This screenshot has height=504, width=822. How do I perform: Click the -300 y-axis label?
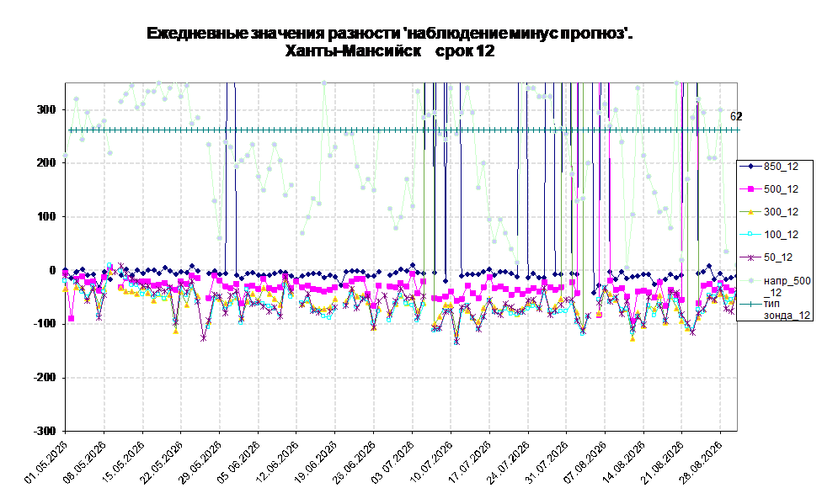point(44,431)
